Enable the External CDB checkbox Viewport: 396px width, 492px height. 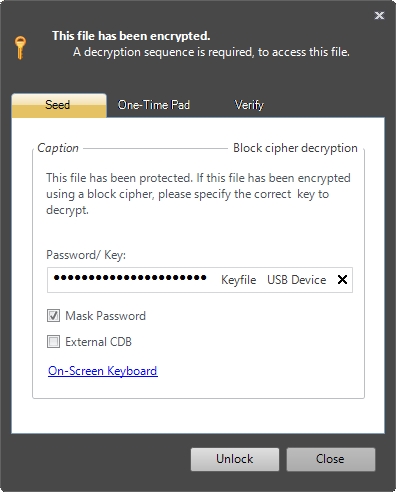(x=53, y=342)
